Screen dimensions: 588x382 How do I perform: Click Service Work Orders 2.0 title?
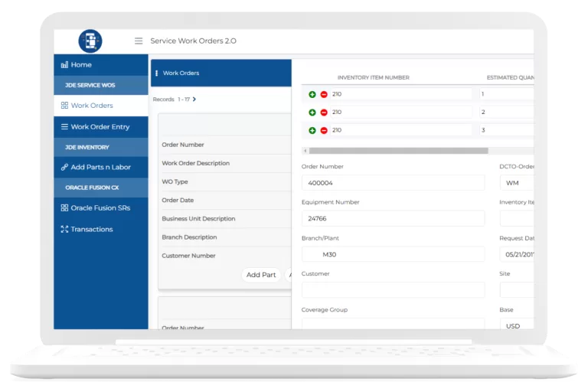coord(193,41)
